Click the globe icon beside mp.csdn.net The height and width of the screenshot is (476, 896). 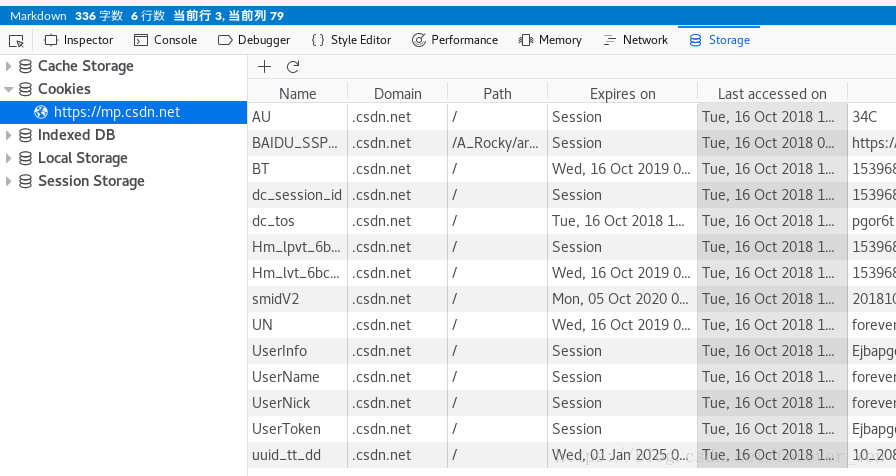click(41, 112)
